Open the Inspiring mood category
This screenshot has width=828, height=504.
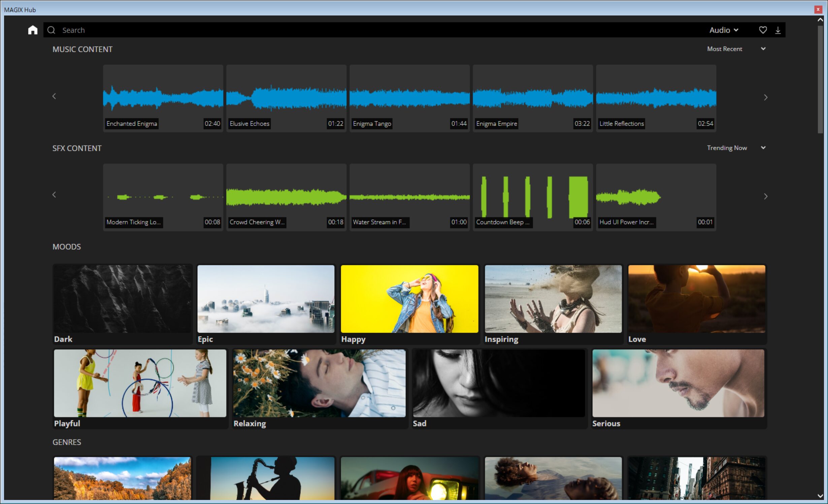pyautogui.click(x=553, y=304)
